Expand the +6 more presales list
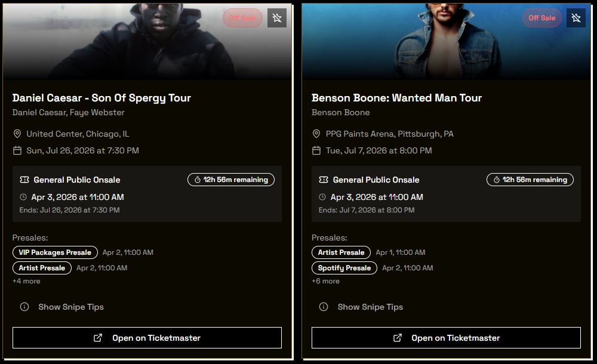Image resolution: width=597 pixels, height=364 pixels. click(x=325, y=281)
